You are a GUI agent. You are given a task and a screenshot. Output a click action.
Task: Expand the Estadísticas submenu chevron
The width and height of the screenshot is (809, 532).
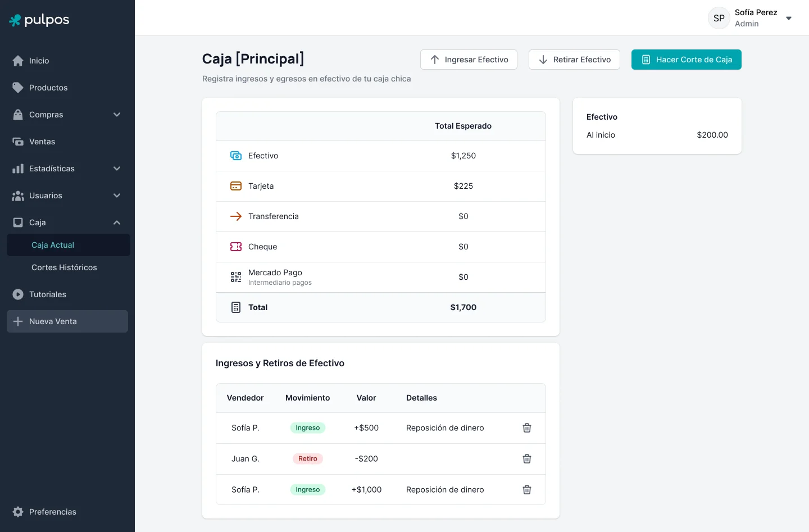pyautogui.click(x=117, y=169)
